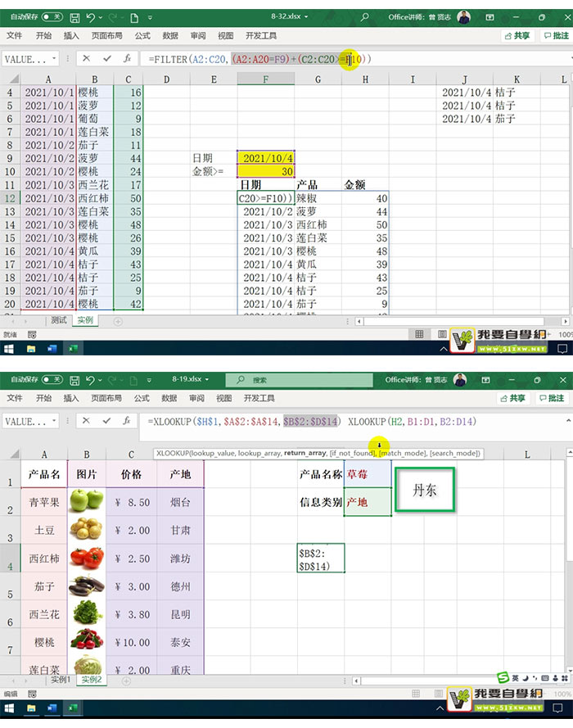Click macro record icon in 8-19.xlsx status bar
The width and height of the screenshot is (573, 728).
[32, 694]
